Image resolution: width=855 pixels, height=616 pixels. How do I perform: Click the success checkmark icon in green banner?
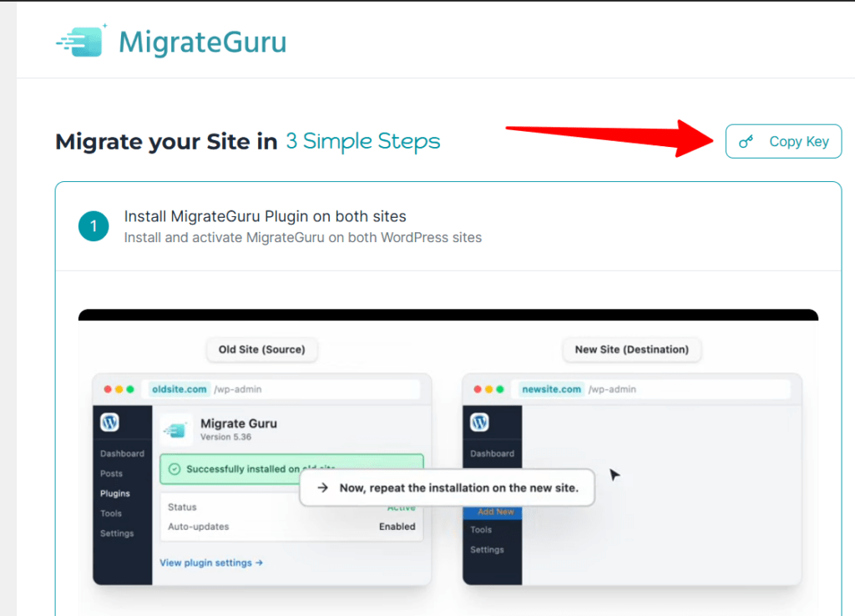[175, 469]
